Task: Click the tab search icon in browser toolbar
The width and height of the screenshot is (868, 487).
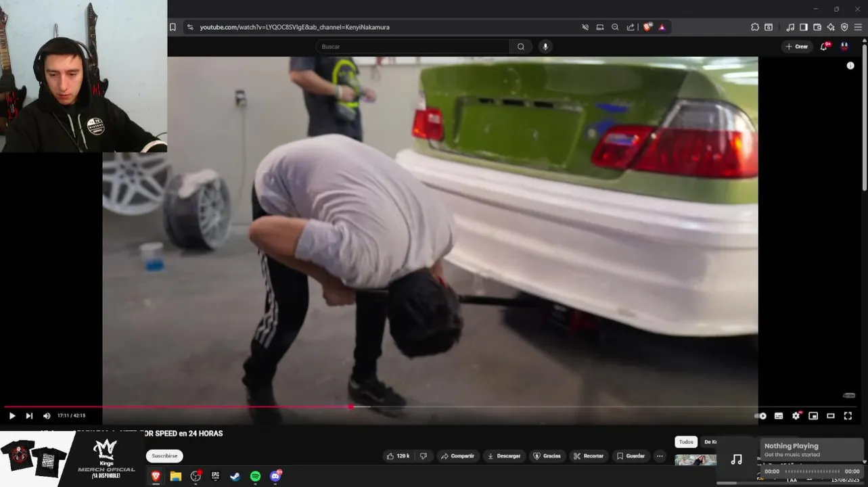Action: point(769,27)
